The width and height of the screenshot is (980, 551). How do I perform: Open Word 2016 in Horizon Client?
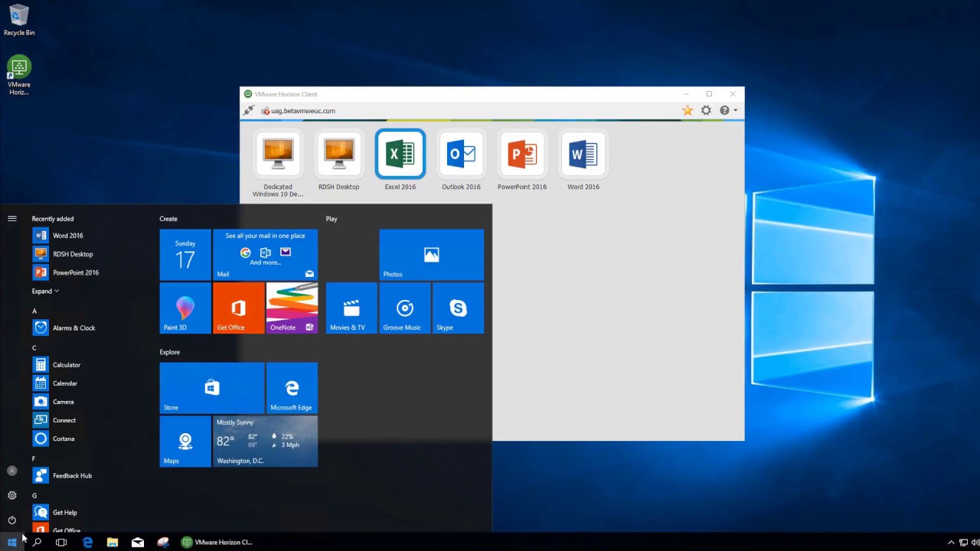point(583,155)
